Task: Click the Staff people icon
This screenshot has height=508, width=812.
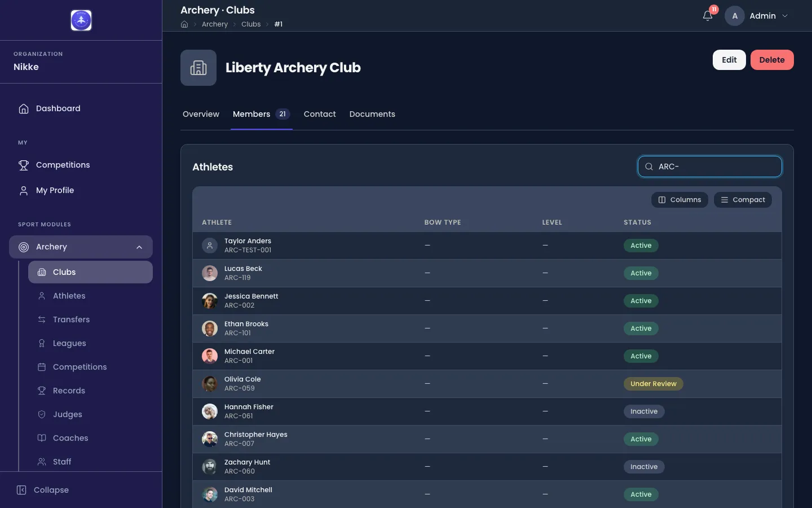Action: pyautogui.click(x=42, y=462)
